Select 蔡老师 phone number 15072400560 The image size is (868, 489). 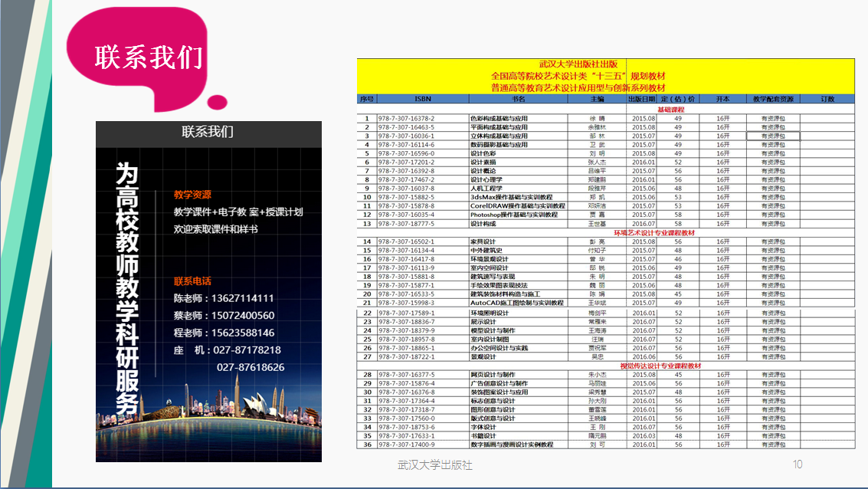tap(243, 316)
